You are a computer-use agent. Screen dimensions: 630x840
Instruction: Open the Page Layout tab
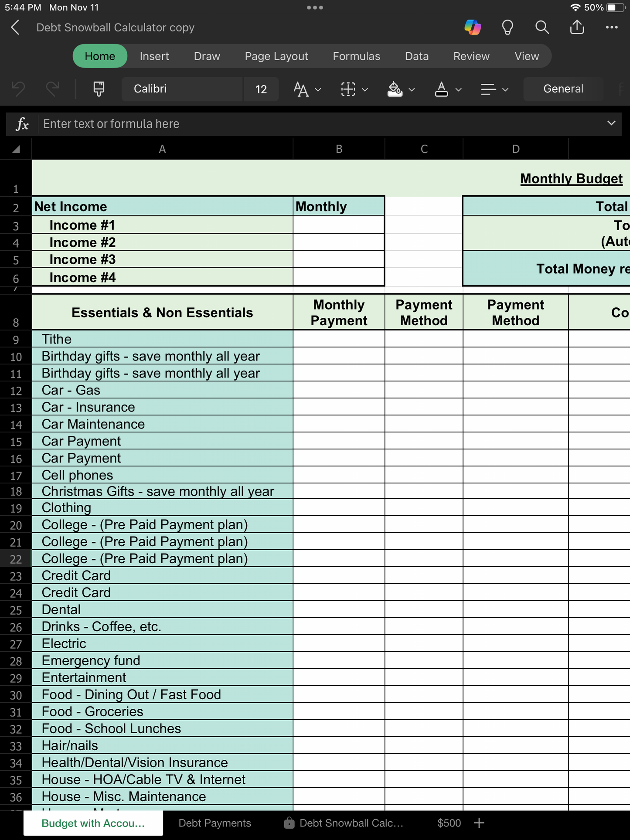tap(276, 56)
